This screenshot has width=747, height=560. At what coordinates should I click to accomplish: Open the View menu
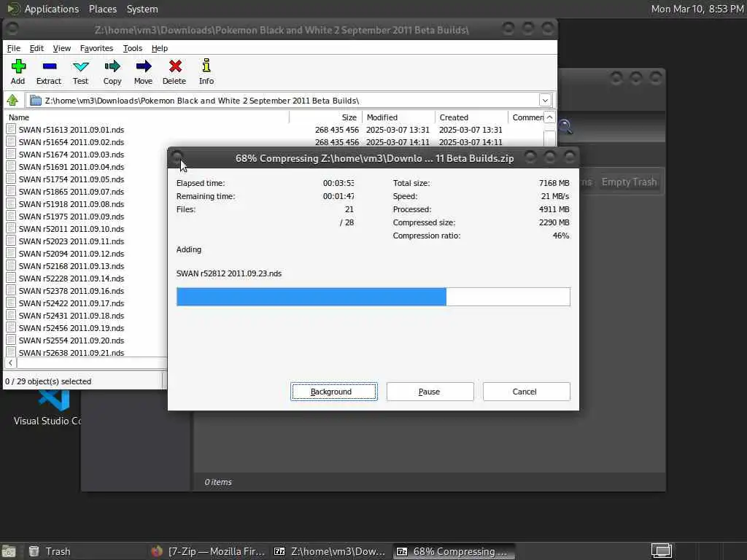[x=61, y=48]
